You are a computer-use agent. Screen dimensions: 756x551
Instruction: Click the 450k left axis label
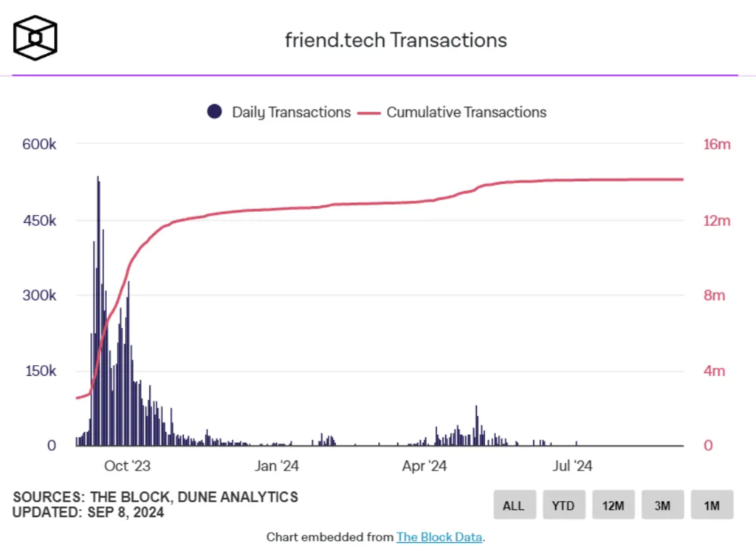[40, 221]
